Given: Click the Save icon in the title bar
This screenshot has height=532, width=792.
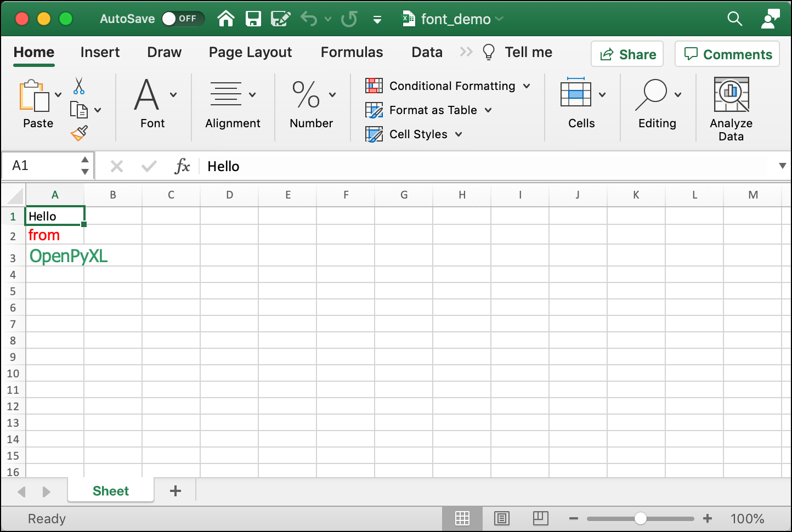Looking at the screenshot, I should pyautogui.click(x=253, y=19).
